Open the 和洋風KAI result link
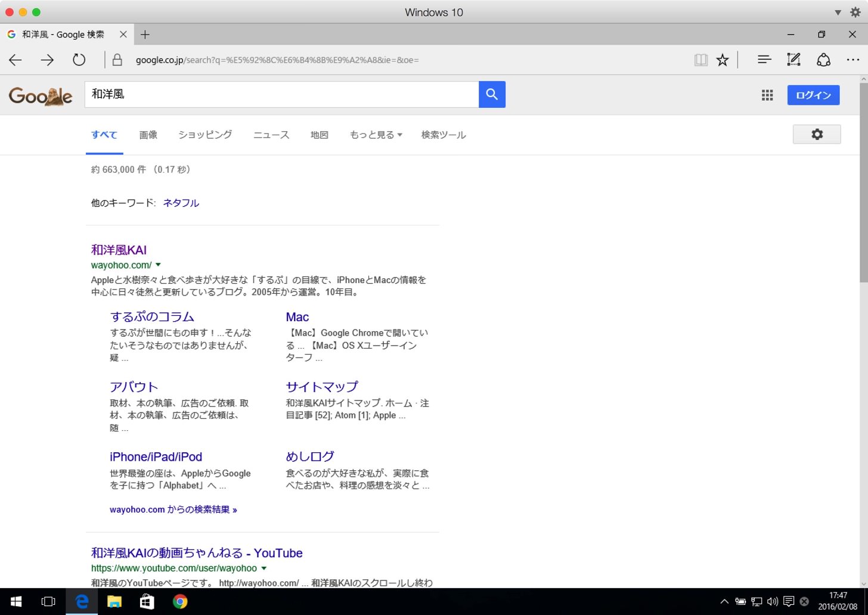868x615 pixels. 119,250
